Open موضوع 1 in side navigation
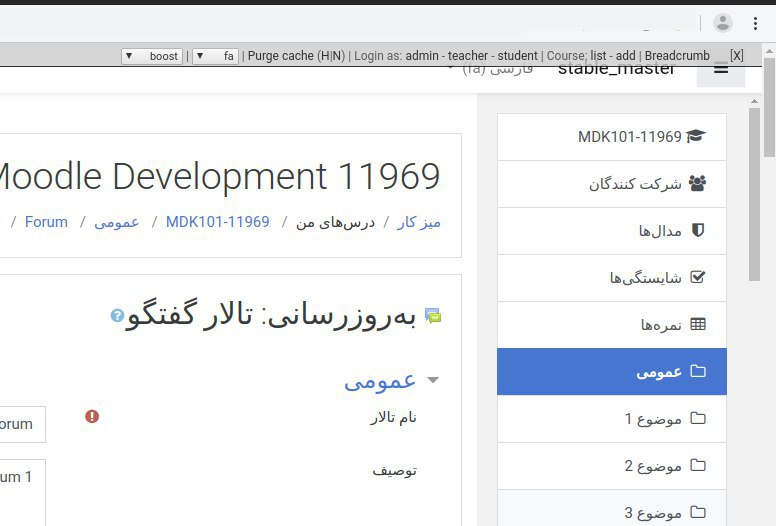 [x=612, y=419]
